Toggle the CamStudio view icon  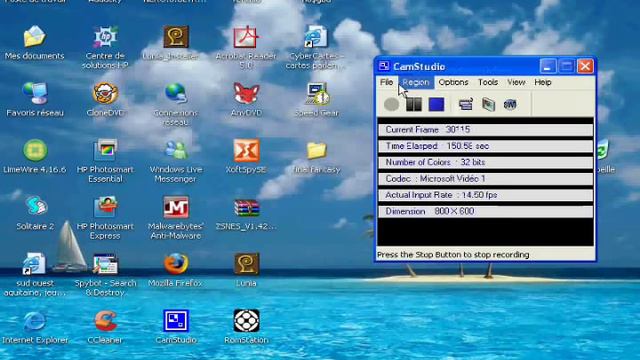tap(466, 104)
